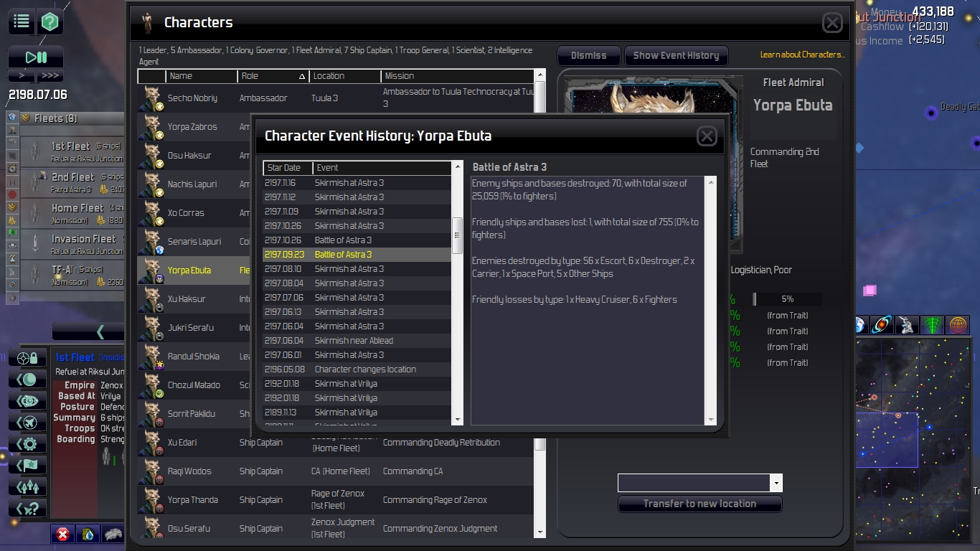Select Yorpa Thanda ship captain row
This screenshot has width=980, height=551.
click(336, 500)
